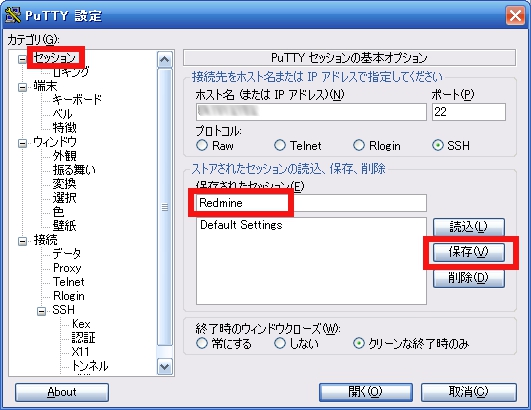531x410 pixels.
Task: Select the Raw protocol radio button
Action: [x=202, y=146]
